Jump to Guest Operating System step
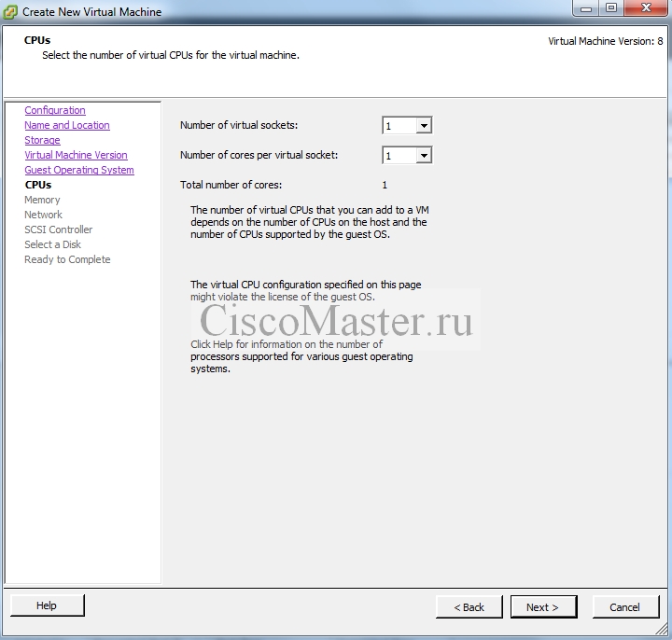 coord(79,170)
